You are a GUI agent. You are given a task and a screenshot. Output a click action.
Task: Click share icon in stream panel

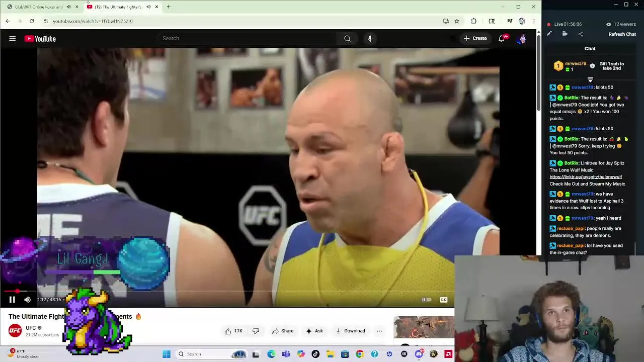[x=581, y=34]
